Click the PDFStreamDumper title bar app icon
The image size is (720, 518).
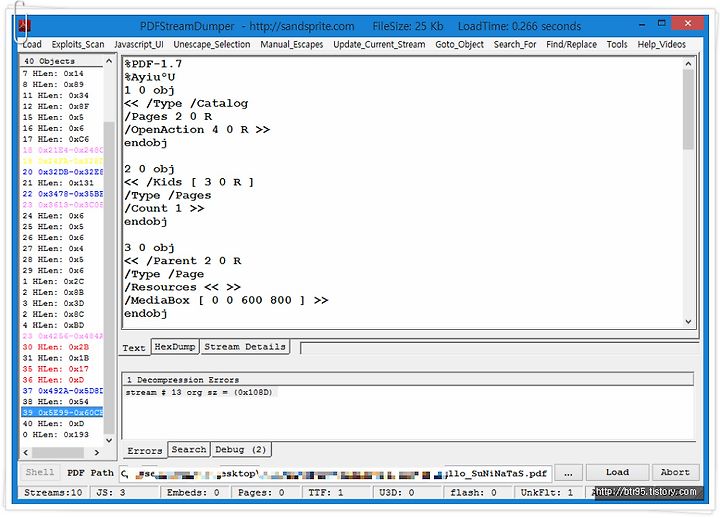point(24,26)
